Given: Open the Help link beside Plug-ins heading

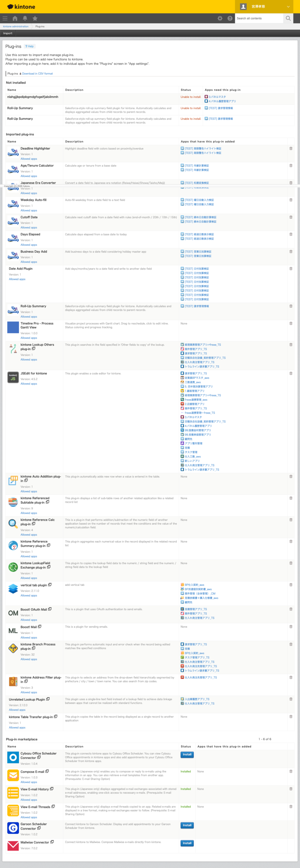Looking at the screenshot, I should pyautogui.click(x=30, y=46).
